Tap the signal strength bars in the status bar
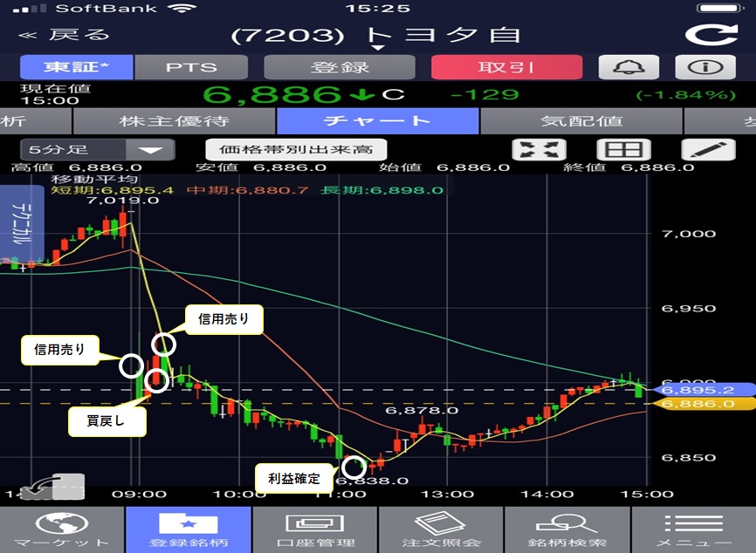756x553 pixels. pyautogui.click(x=30, y=9)
